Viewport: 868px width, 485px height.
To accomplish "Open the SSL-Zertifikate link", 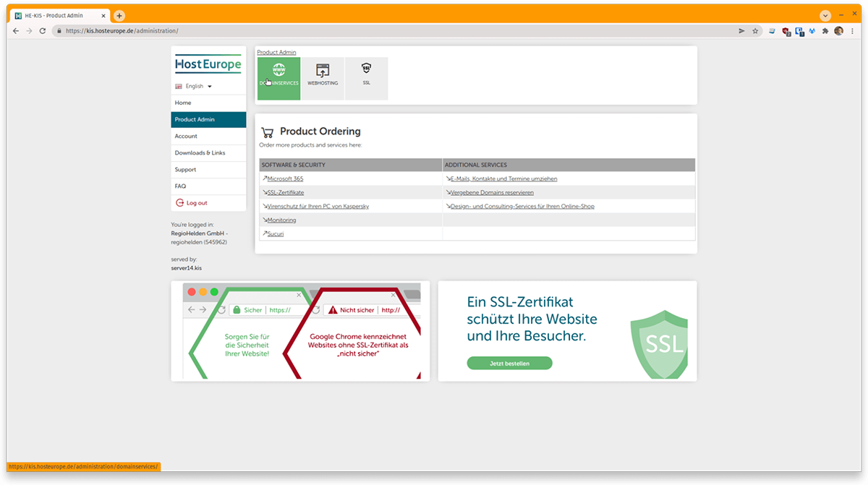I will [x=286, y=192].
